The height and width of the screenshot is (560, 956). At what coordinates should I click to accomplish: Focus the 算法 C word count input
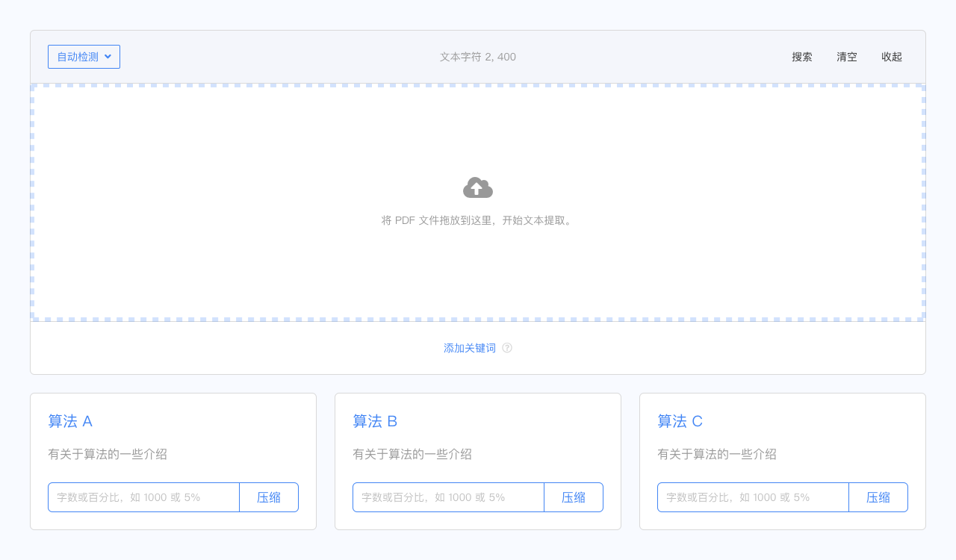point(753,497)
